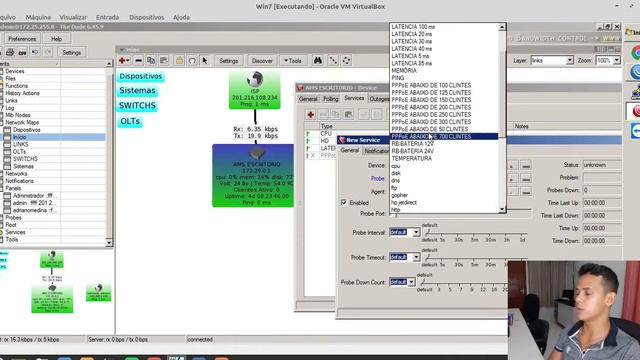The height and width of the screenshot is (360, 640).
Task: Switch to the Polling tab in Device window
Action: click(331, 99)
